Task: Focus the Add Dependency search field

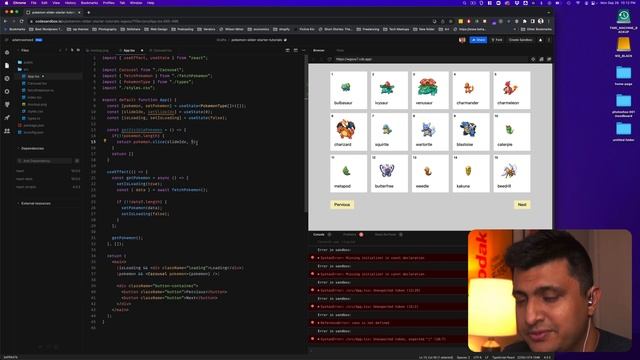Action: pos(45,161)
